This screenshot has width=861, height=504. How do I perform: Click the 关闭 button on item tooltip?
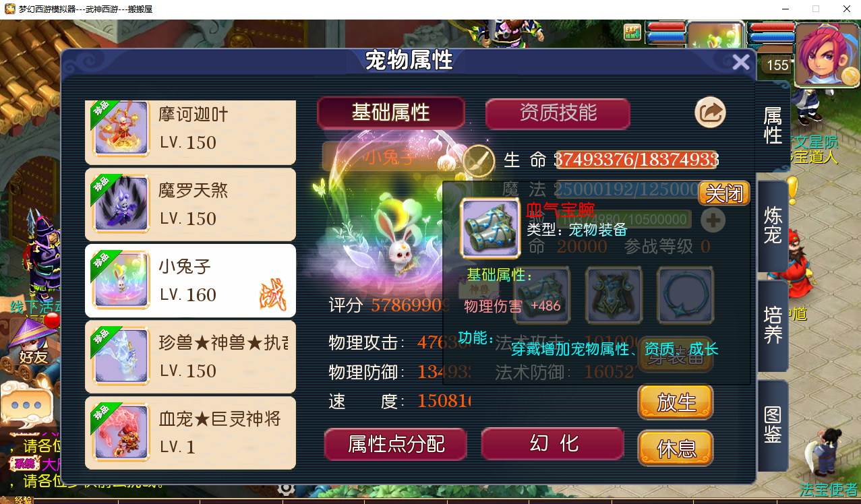pos(724,194)
